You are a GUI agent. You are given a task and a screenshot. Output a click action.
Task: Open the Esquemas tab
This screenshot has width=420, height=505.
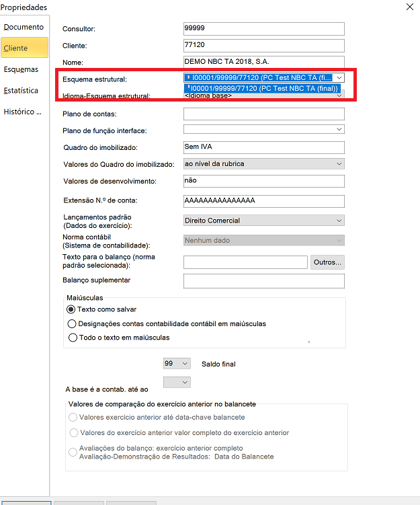[x=22, y=69]
